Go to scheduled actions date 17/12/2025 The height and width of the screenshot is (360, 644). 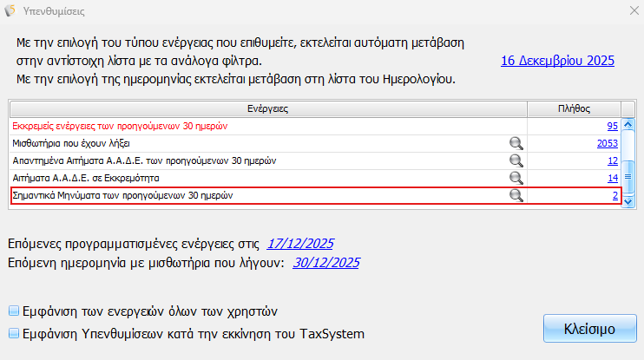(x=300, y=244)
